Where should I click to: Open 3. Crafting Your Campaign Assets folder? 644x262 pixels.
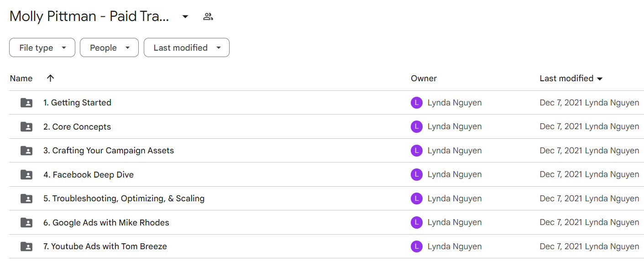109,151
